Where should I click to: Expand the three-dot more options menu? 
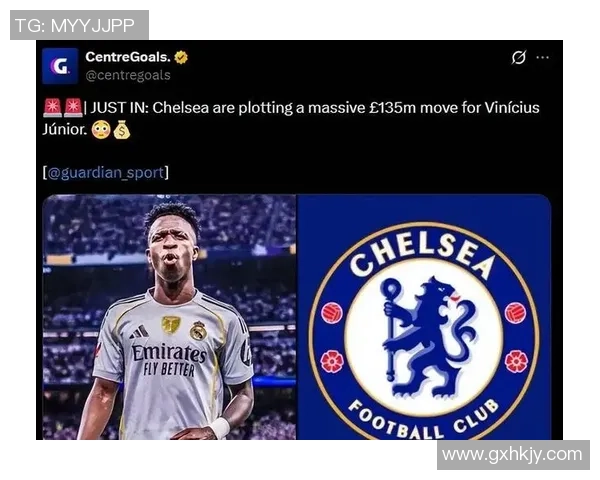543,57
